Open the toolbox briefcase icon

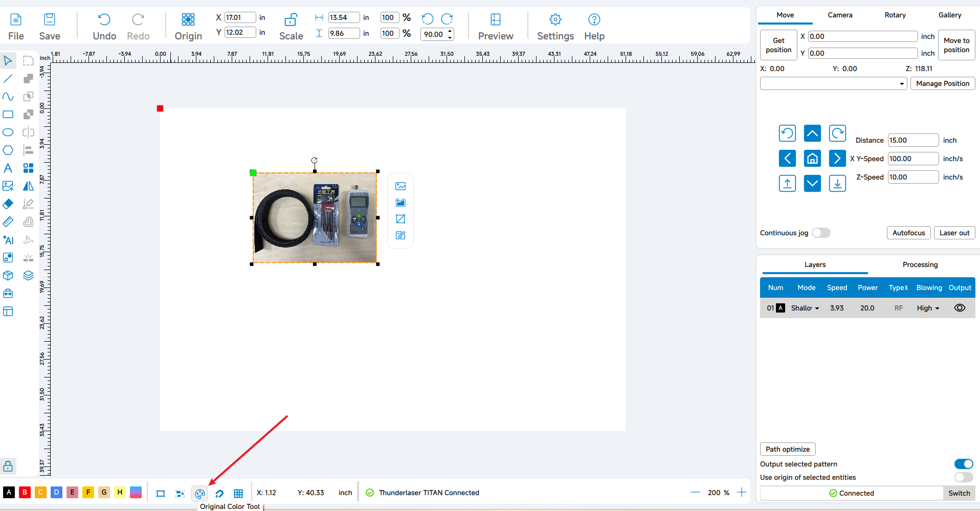pos(8,294)
